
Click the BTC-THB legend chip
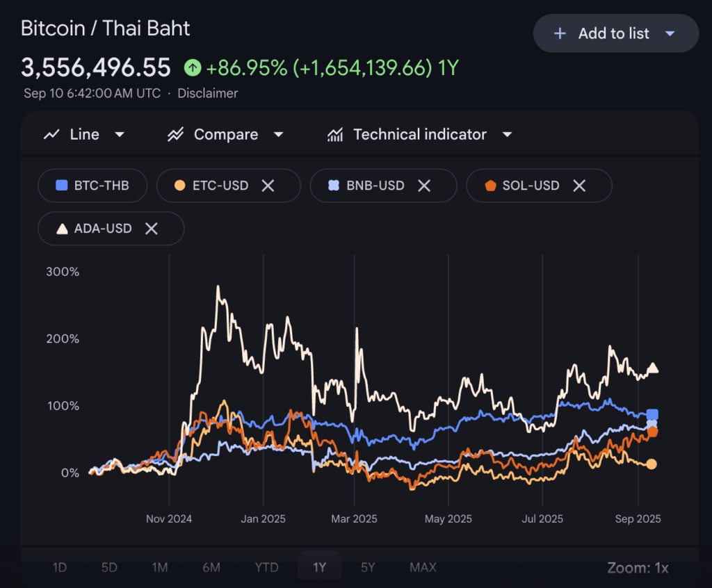point(92,186)
